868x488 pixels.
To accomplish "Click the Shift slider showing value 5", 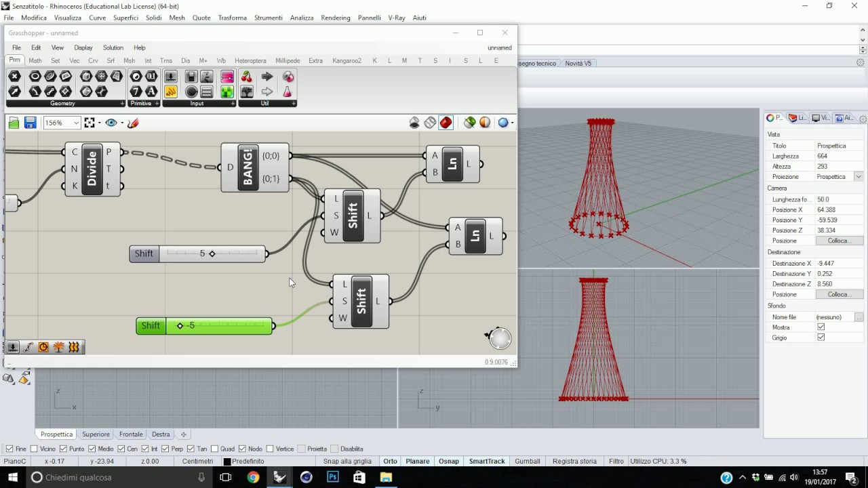I will (197, 253).
